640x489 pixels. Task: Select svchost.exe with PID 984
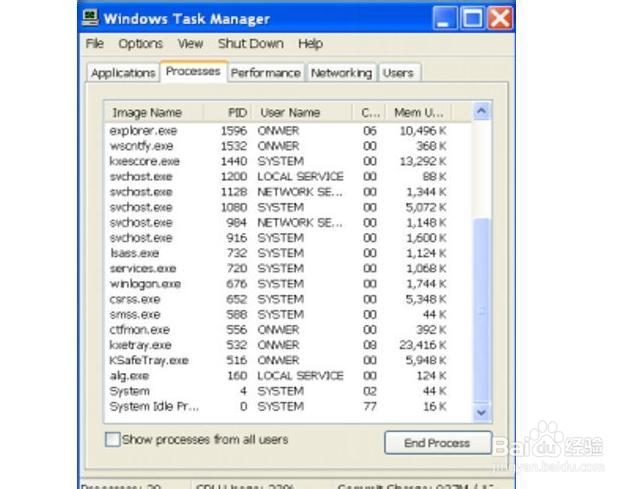[288, 222]
